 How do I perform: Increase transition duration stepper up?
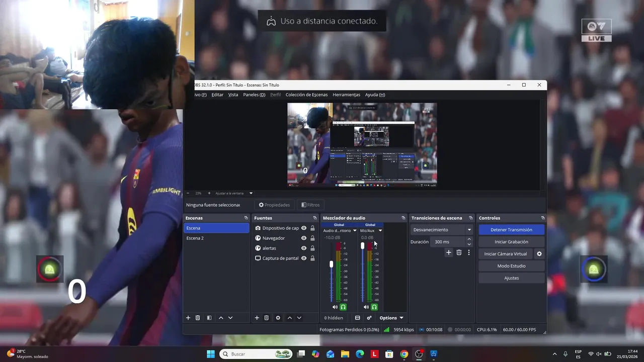click(469, 239)
